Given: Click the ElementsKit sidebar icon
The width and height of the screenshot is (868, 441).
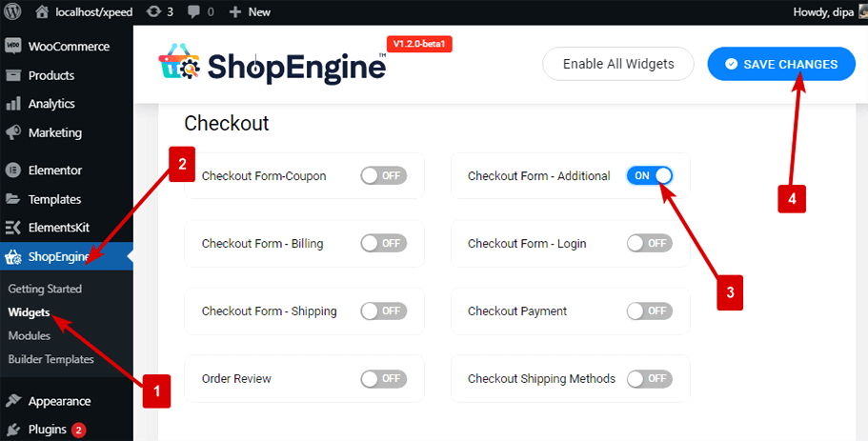Looking at the screenshot, I should [x=13, y=228].
